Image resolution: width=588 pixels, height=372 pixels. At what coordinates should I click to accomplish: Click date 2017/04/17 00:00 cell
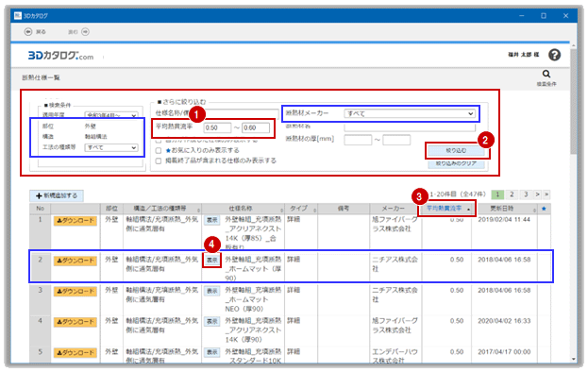[x=504, y=352]
